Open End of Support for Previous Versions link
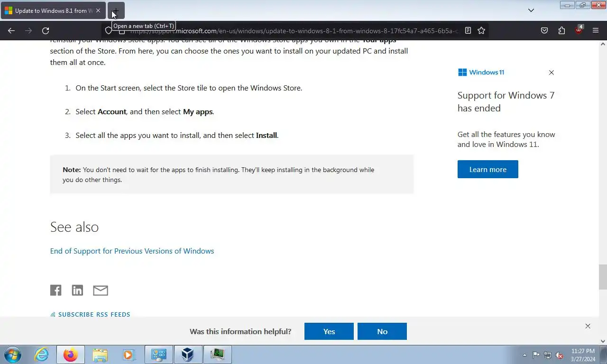The width and height of the screenshot is (607, 364). pos(132,251)
